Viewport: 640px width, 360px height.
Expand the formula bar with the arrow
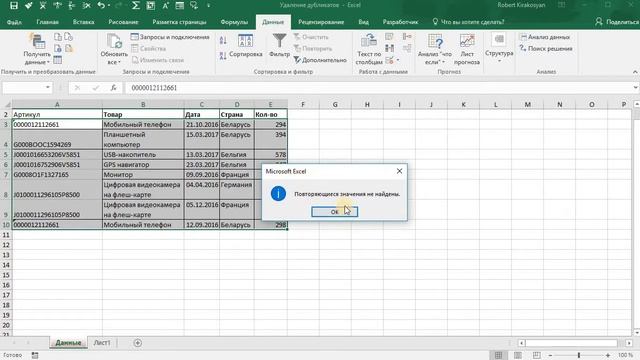point(636,88)
